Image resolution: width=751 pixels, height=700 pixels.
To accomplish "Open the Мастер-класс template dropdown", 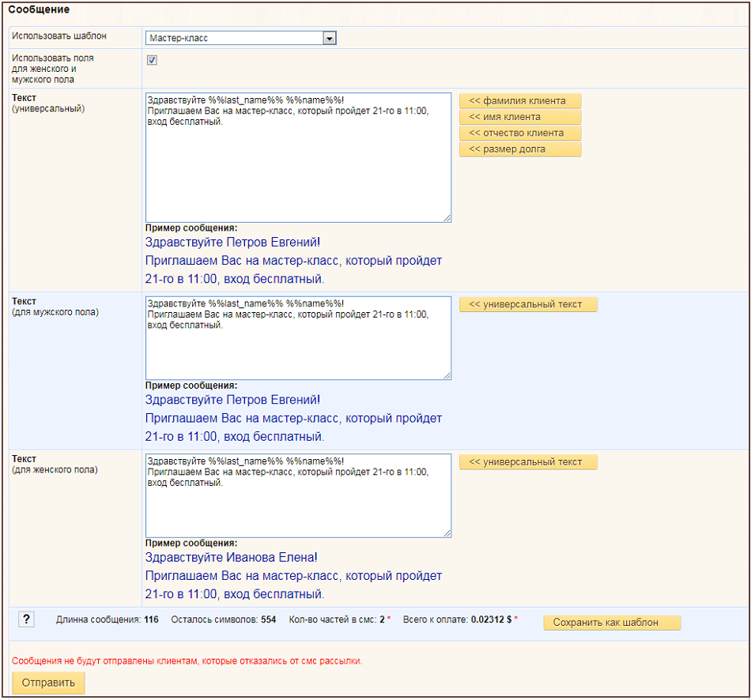I will (241, 38).
